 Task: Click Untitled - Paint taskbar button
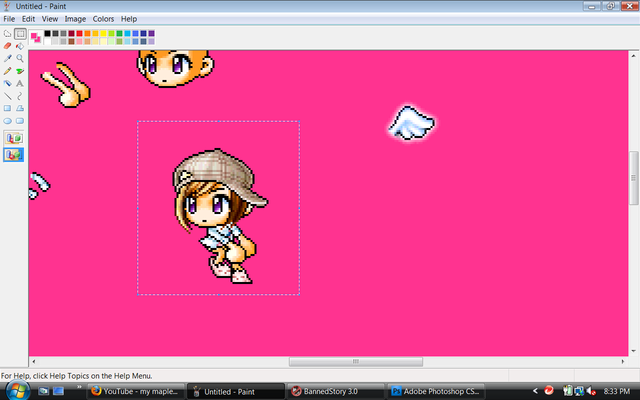tap(236, 391)
